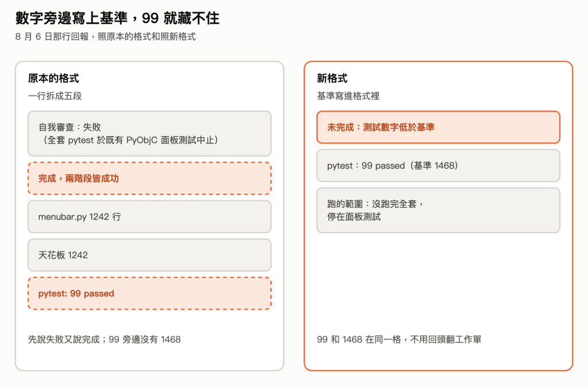Screen dimensions: 588x386
Task: Click the main title「數字旁邊寫上基準，99 就藏不住」
Action: [117, 18]
